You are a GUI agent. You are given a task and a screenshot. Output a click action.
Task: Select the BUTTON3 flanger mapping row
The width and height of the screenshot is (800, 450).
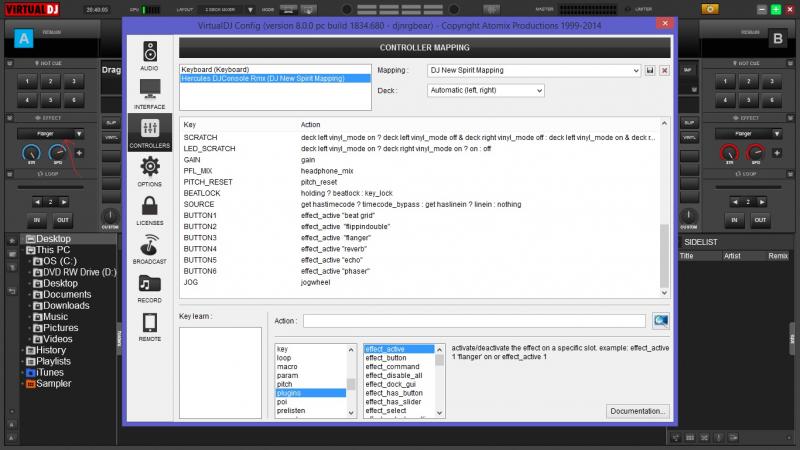[420, 238]
